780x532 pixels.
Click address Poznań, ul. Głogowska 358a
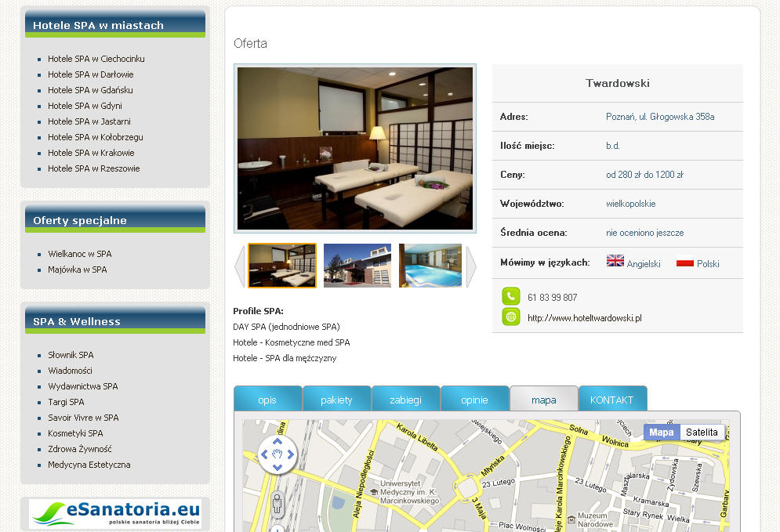660,117
